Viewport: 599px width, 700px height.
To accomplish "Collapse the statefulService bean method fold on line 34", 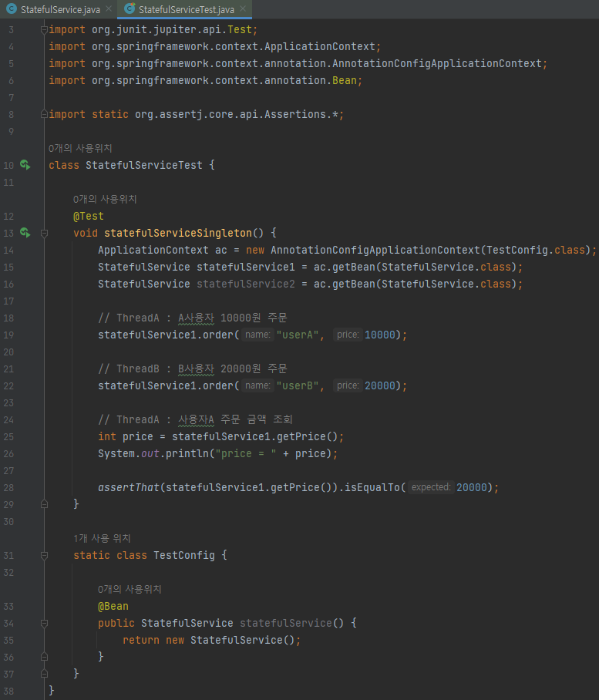I will [44, 623].
